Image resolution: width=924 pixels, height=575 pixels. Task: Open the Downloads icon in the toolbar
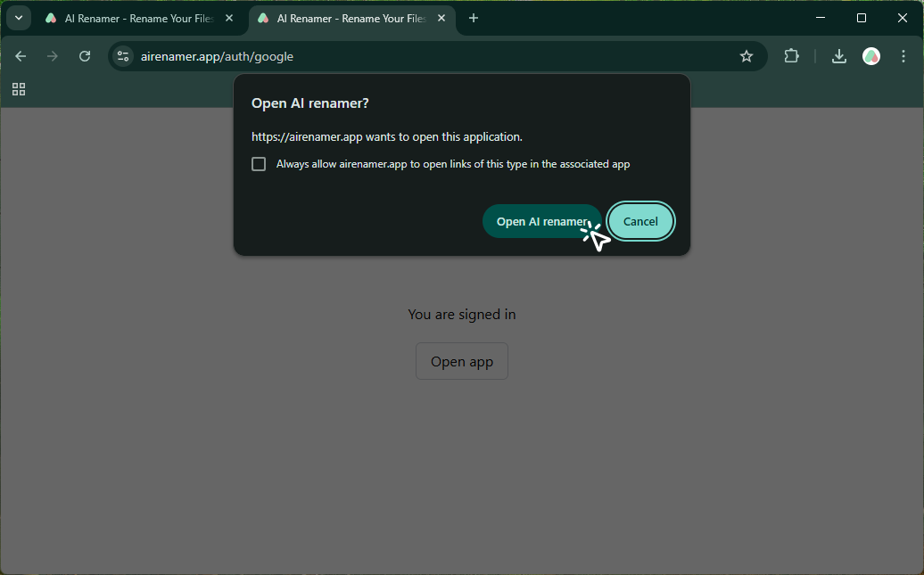tap(838, 55)
